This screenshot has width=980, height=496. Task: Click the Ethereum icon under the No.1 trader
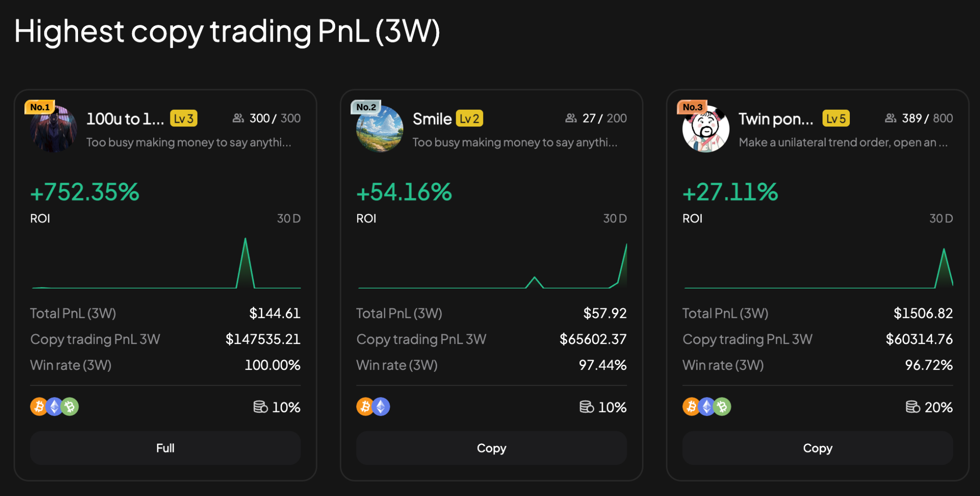tap(54, 406)
